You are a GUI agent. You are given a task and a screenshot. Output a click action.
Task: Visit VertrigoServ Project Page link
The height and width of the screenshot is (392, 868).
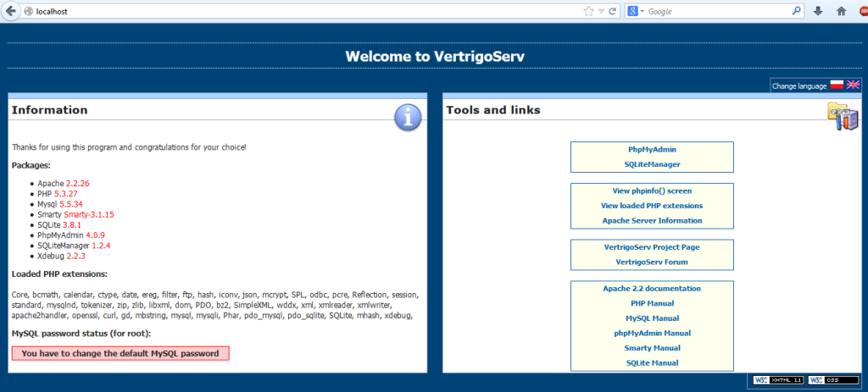coord(652,247)
